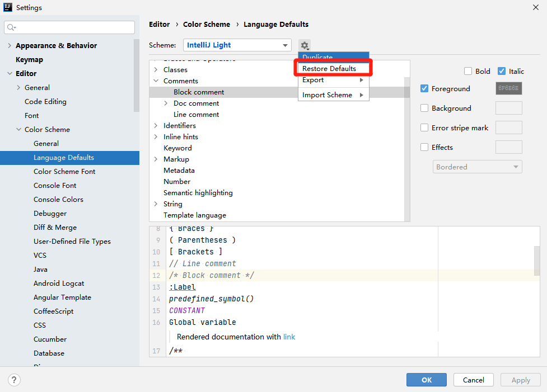Uncheck the Foreground checkbox
Viewport: 547px width, 392px height.
click(x=424, y=88)
